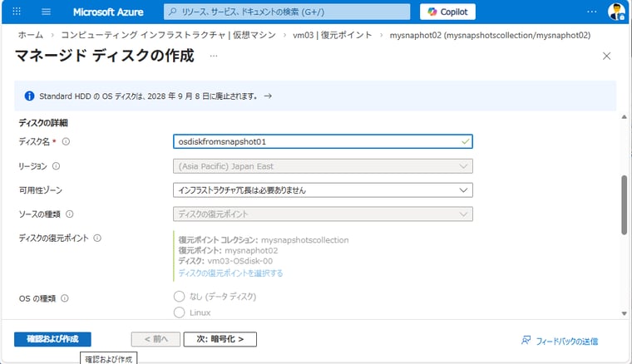The width and height of the screenshot is (632, 364).
Task: Open the ソースの種類 dropdown
Action: tap(323, 214)
